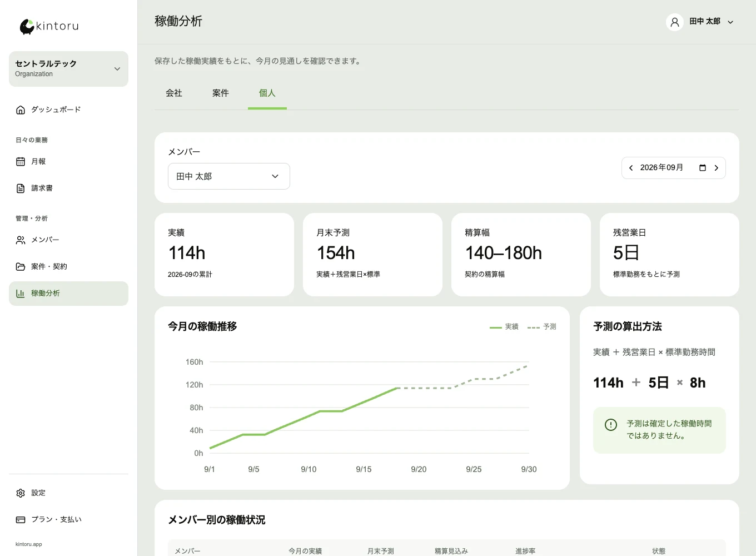Viewport: 756px width, 556px height.
Task: Click the プラン・支払い card icon
Action: click(x=21, y=520)
